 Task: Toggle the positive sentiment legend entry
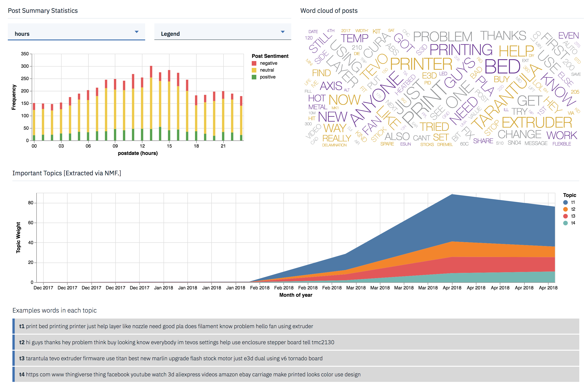click(267, 77)
